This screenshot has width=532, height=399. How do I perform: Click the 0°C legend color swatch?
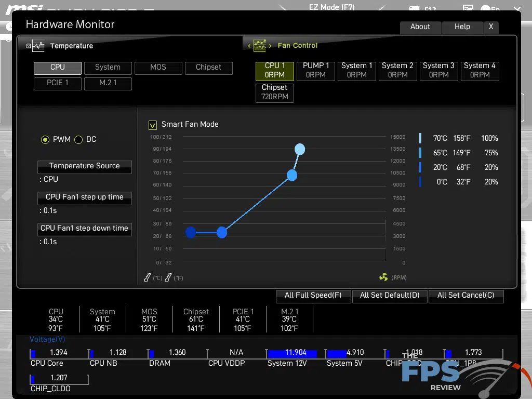pos(420,182)
